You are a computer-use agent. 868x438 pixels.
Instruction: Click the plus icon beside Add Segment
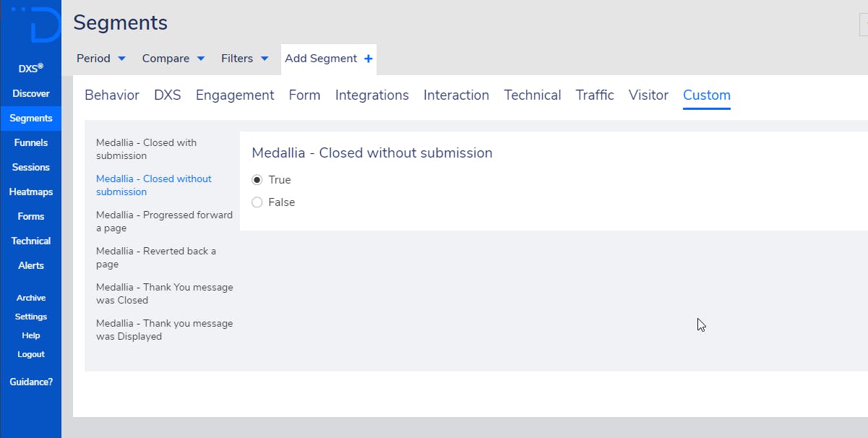click(x=369, y=59)
